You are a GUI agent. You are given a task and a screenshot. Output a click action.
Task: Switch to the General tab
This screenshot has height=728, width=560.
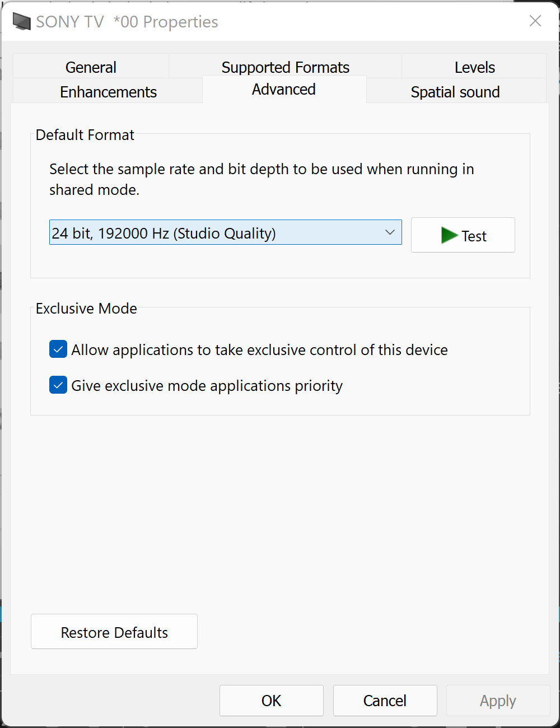click(x=91, y=67)
